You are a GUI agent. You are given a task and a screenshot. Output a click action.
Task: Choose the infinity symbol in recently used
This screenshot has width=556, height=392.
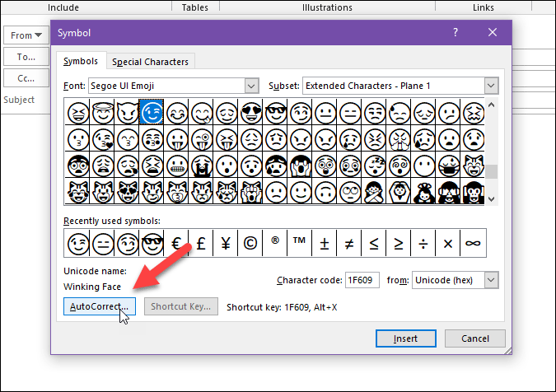pyautogui.click(x=472, y=243)
